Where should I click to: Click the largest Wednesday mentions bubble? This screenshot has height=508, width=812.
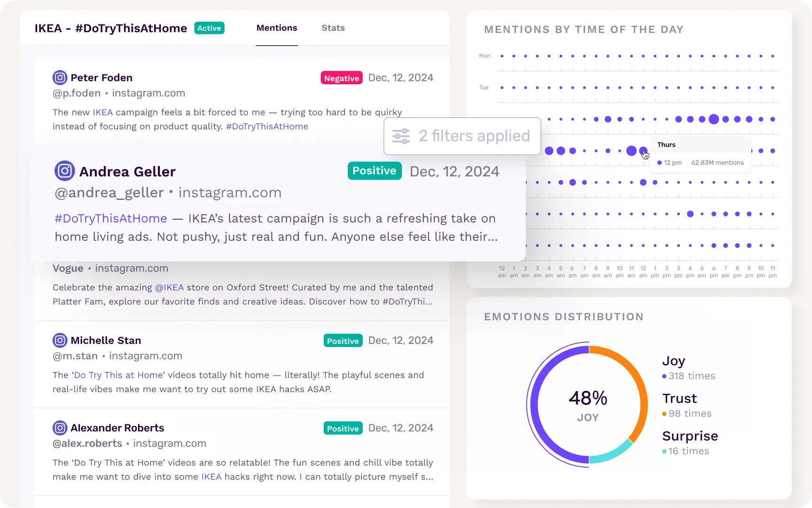click(x=714, y=119)
